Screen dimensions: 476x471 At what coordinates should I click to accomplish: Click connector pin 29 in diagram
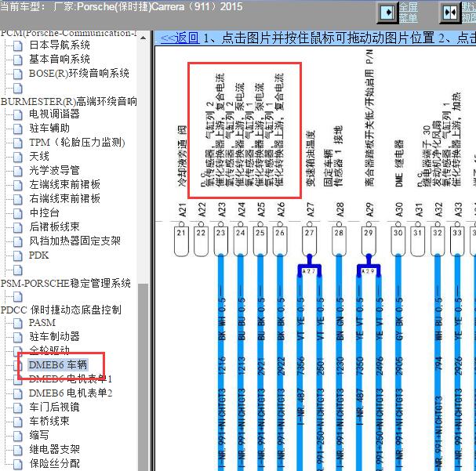(x=369, y=241)
